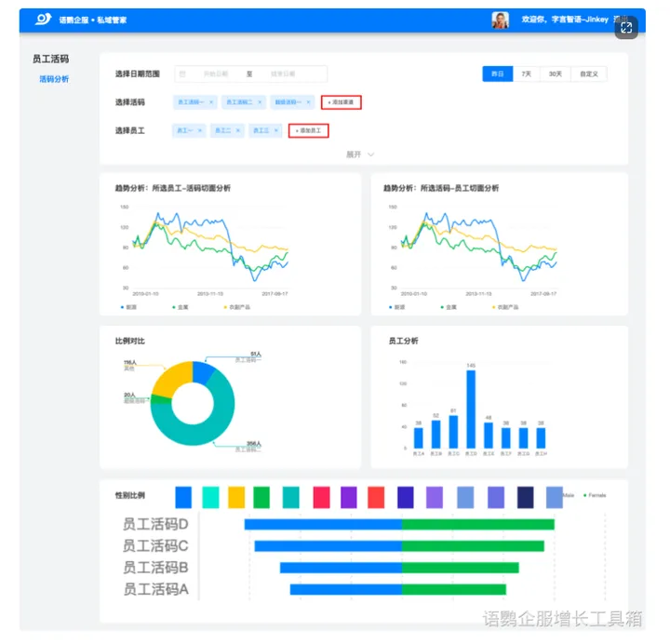Switch to the 30天 time range tab
Viewport: 670px width, 644px height.
555,74
